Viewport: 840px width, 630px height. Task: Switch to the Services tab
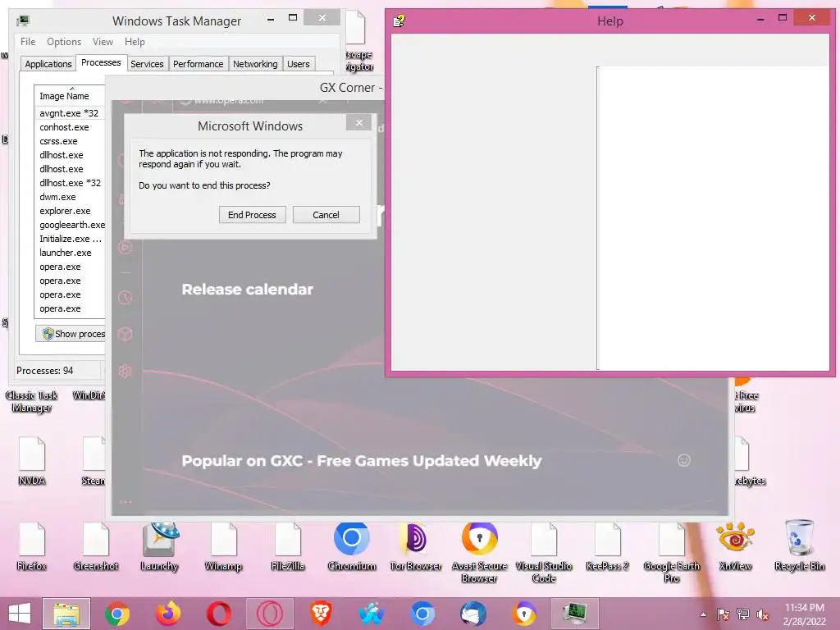pos(147,64)
